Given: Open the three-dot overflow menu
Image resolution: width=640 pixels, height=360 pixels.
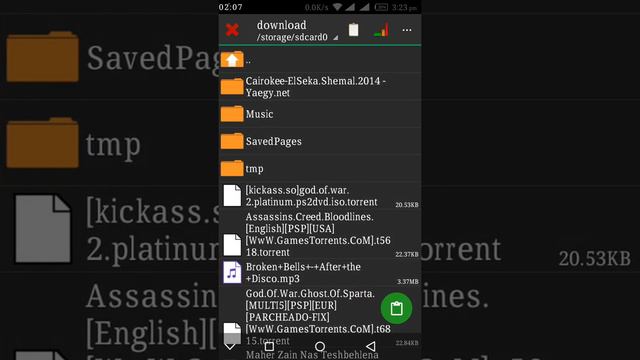Looking at the screenshot, I should [407, 30].
